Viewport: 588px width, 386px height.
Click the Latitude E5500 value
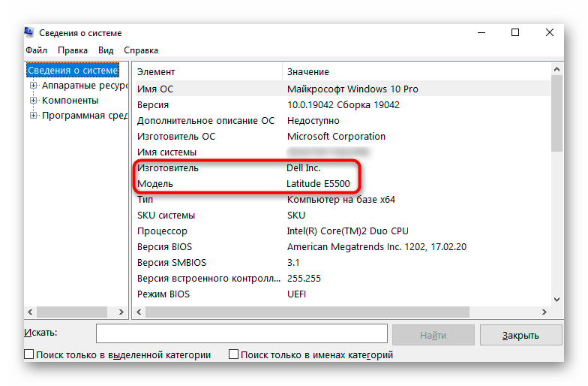318,183
